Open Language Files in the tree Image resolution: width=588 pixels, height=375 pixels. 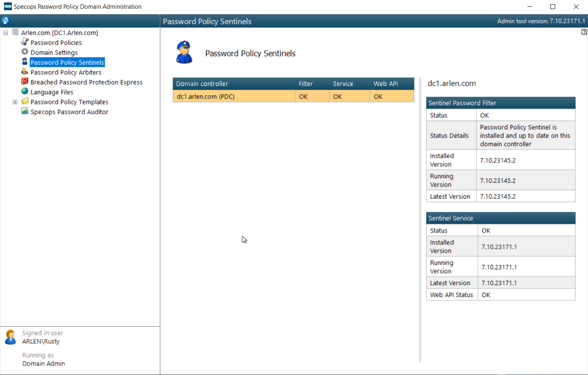pyautogui.click(x=52, y=92)
